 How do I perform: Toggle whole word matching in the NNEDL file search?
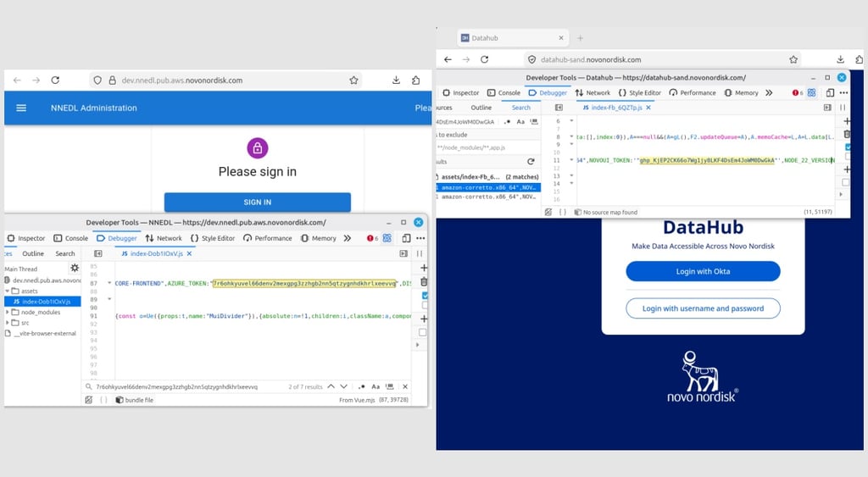(390, 386)
